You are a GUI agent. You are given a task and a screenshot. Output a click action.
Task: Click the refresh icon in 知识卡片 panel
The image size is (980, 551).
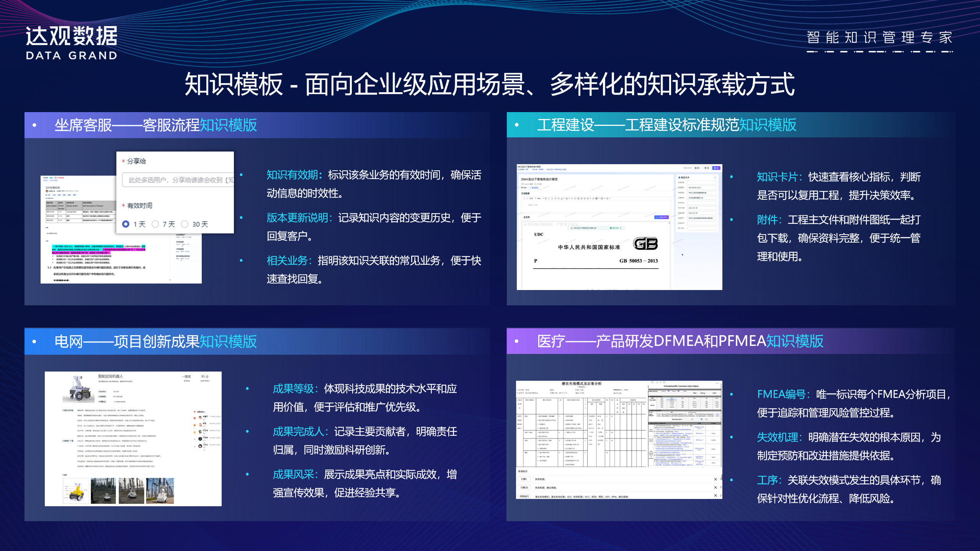point(714,178)
